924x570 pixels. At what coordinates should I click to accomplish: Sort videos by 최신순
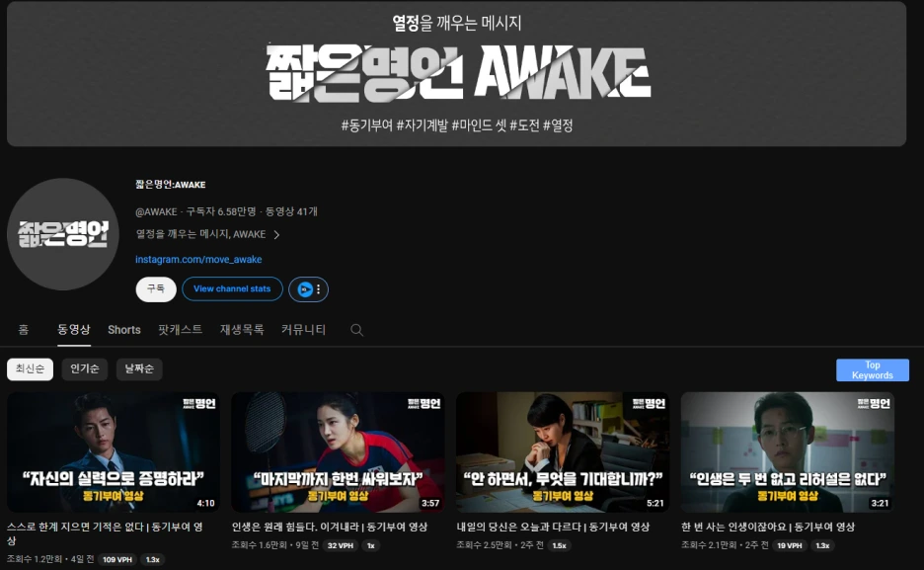30,369
